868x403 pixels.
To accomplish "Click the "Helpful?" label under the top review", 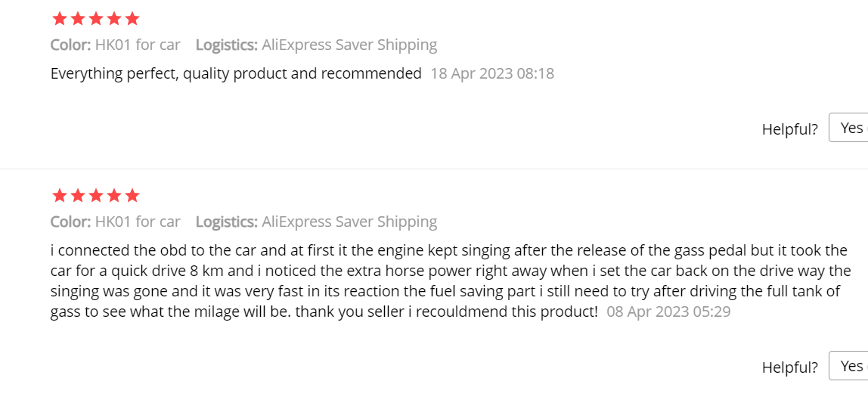I will tap(789, 129).
